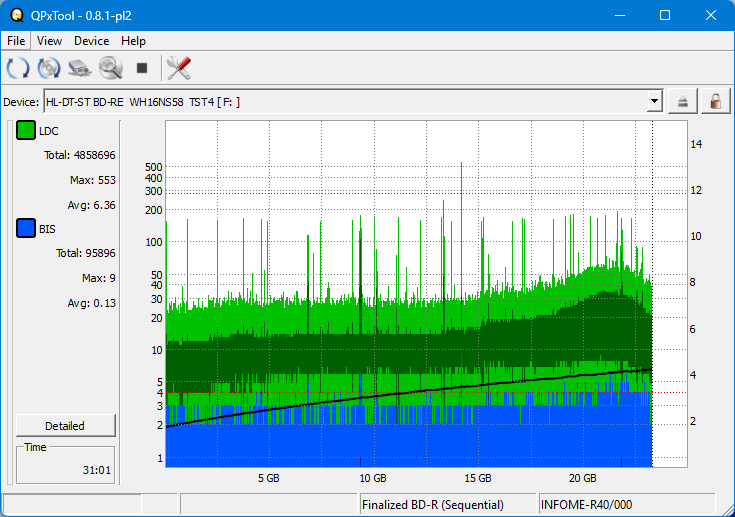Image resolution: width=735 pixels, height=517 pixels.
Task: Click the LDC Total: 4858696 value
Action: 79,155
